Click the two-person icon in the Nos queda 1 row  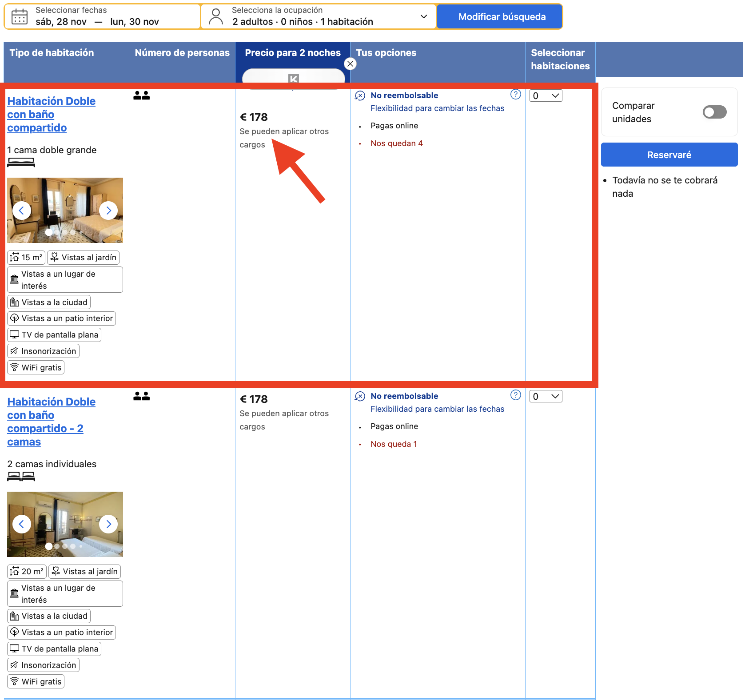[x=142, y=396]
